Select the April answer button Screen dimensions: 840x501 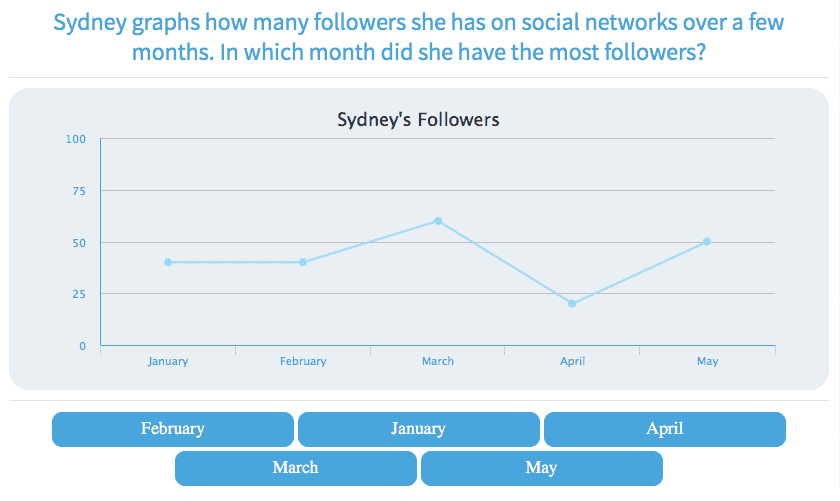click(x=665, y=429)
